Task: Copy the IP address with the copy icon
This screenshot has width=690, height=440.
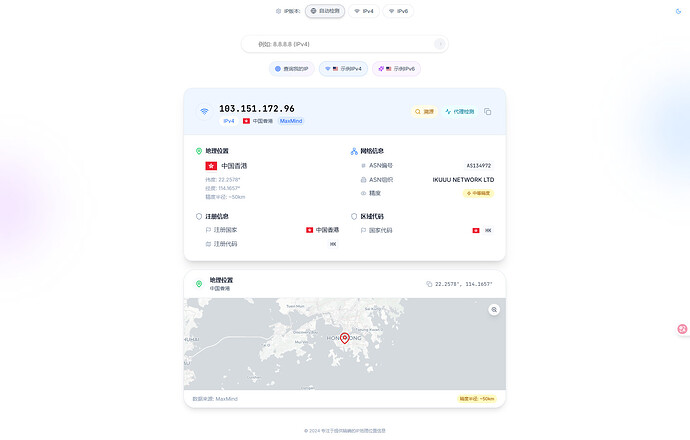Action: [x=488, y=112]
